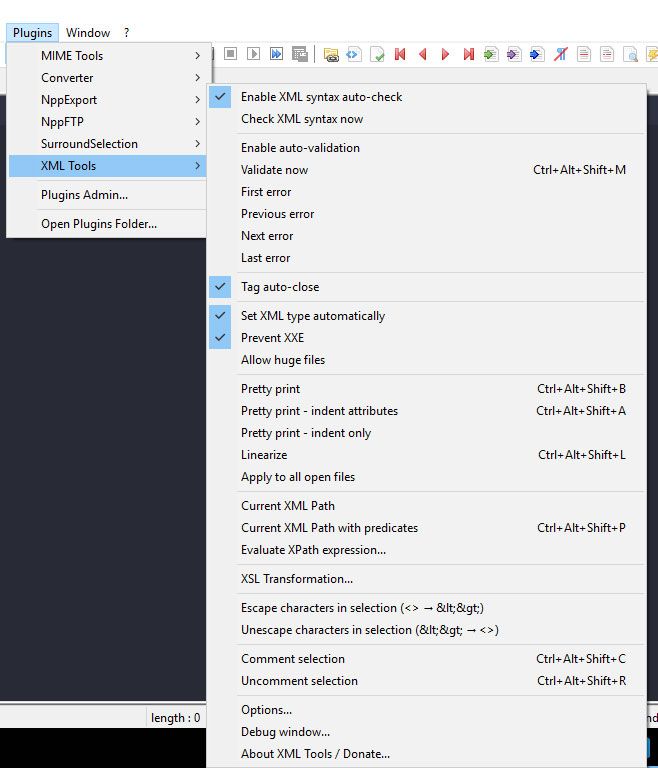This screenshot has width=658, height=768.
Task: Click the document with magnifier toolbar icon
Action: coord(630,54)
